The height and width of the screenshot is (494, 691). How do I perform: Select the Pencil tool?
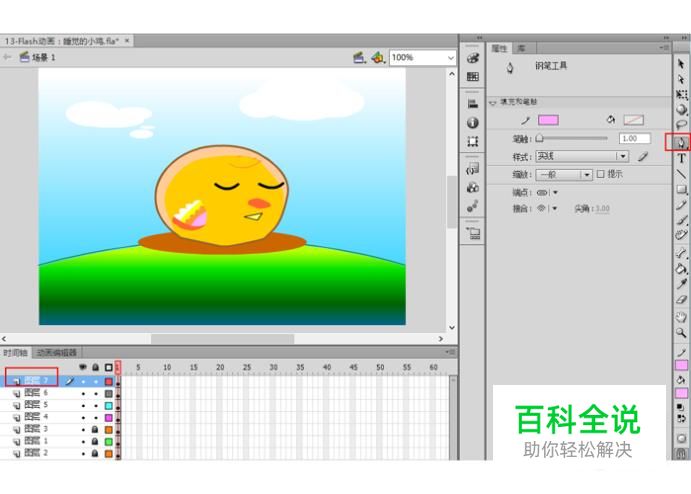click(681, 205)
